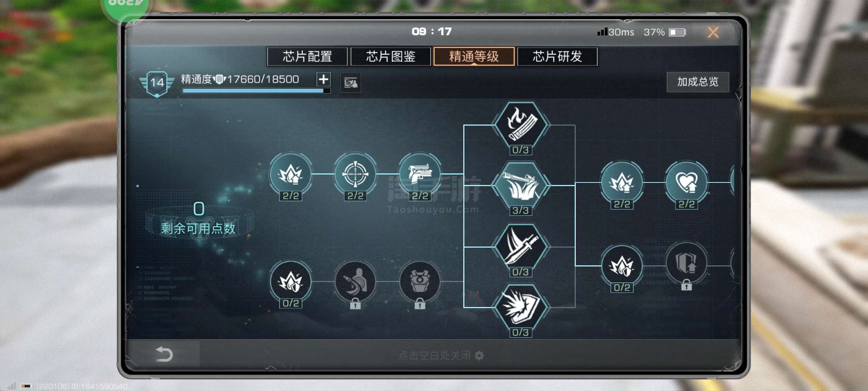Image resolution: width=868 pixels, height=391 pixels.
Task: Select the flaming magazine skill node
Action: (520, 125)
